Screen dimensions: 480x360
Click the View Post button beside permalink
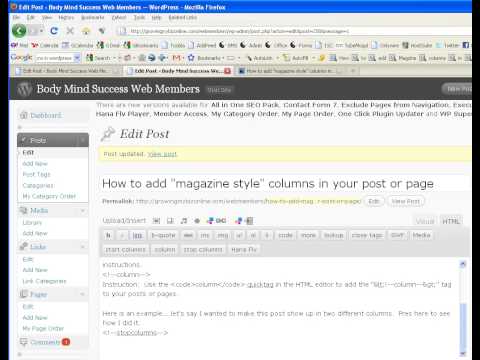click(406, 201)
